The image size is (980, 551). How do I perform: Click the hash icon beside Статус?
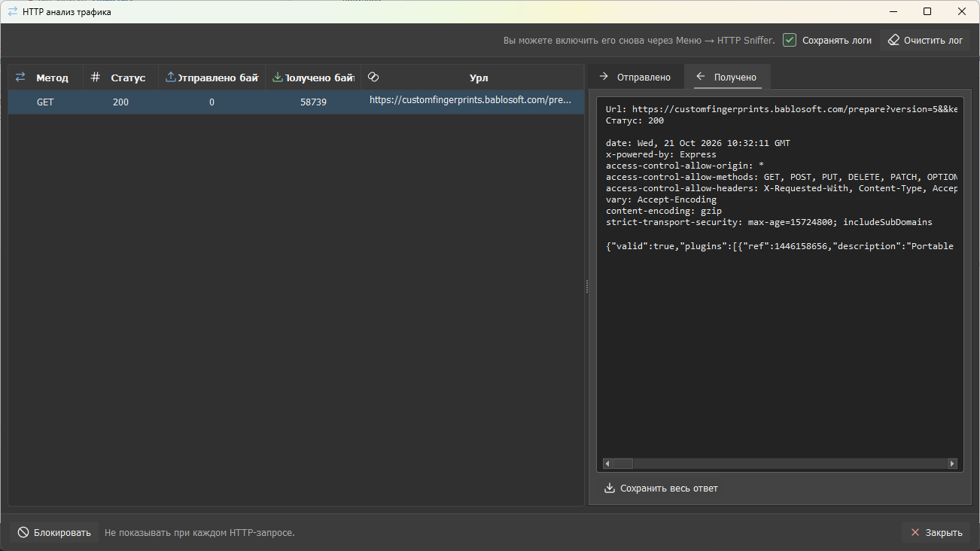coord(95,77)
